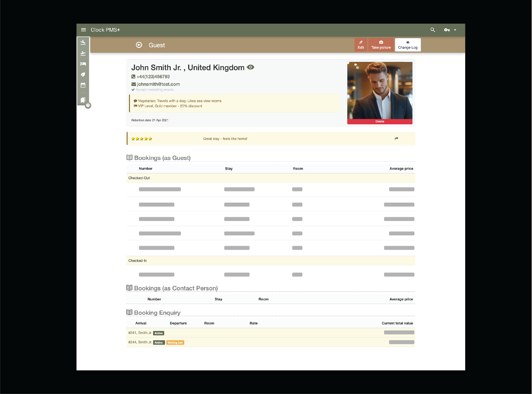This screenshot has height=394, width=532.
Task: Click the arrivals plane-landing sidebar icon
Action: point(83,43)
